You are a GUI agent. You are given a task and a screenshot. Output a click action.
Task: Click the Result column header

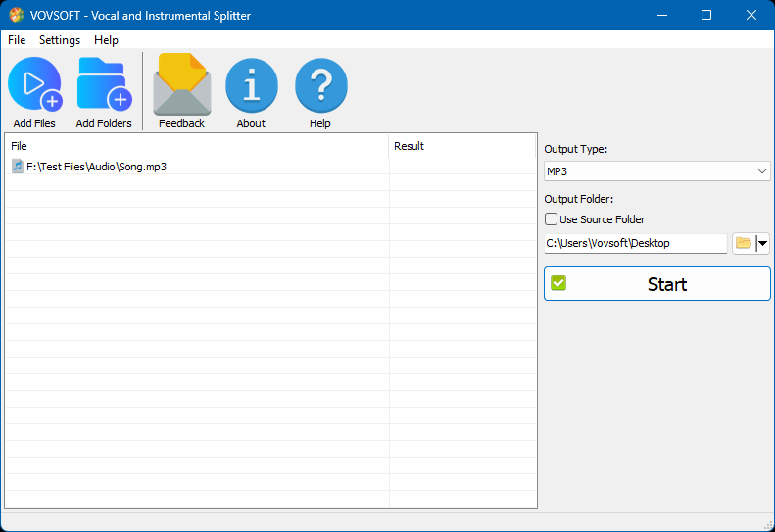[462, 146]
